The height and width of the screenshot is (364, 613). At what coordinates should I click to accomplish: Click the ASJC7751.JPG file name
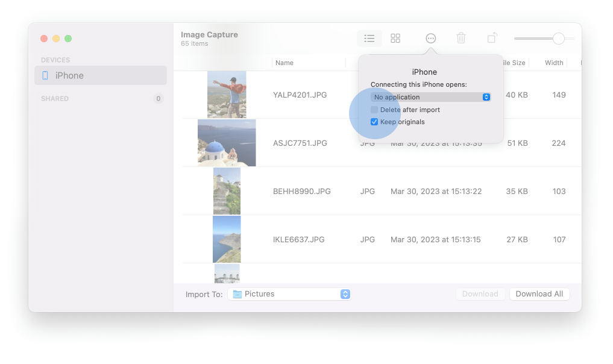click(300, 143)
